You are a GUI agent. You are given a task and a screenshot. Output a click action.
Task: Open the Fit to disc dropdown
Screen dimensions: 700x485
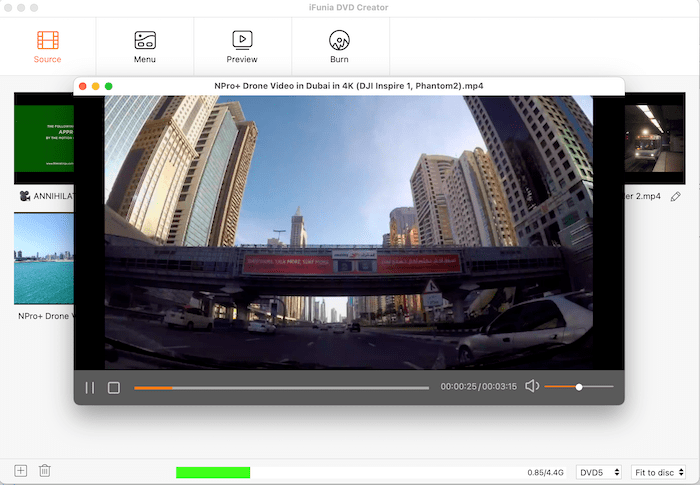(660, 472)
